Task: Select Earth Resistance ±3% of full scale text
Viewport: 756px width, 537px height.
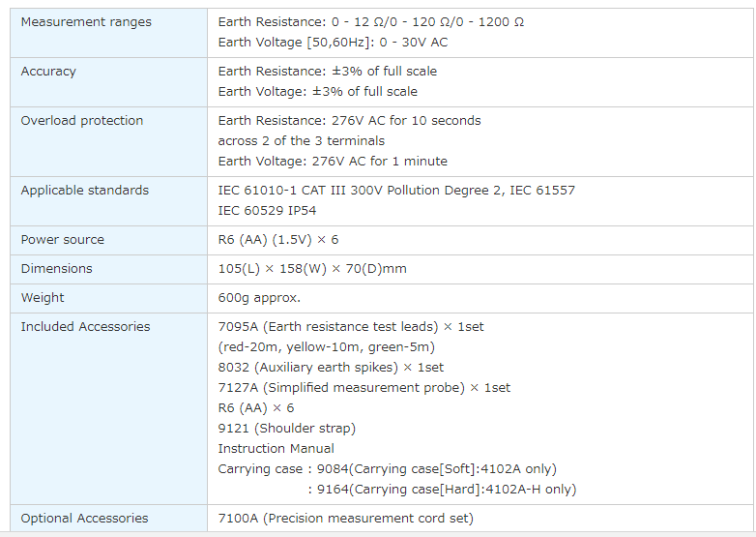Action: pyautogui.click(x=327, y=72)
